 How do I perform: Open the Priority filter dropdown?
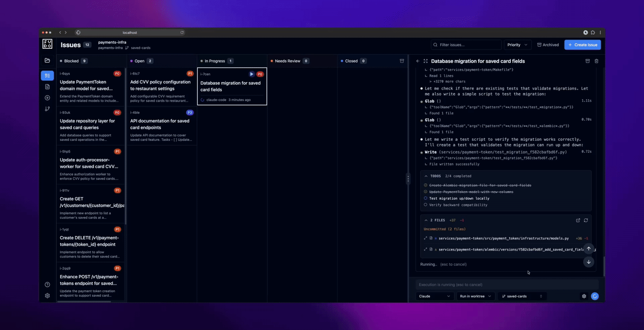517,44
